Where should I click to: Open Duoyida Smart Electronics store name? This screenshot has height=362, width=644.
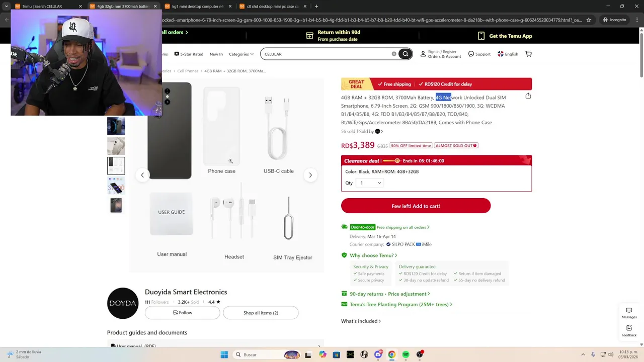[186, 292]
